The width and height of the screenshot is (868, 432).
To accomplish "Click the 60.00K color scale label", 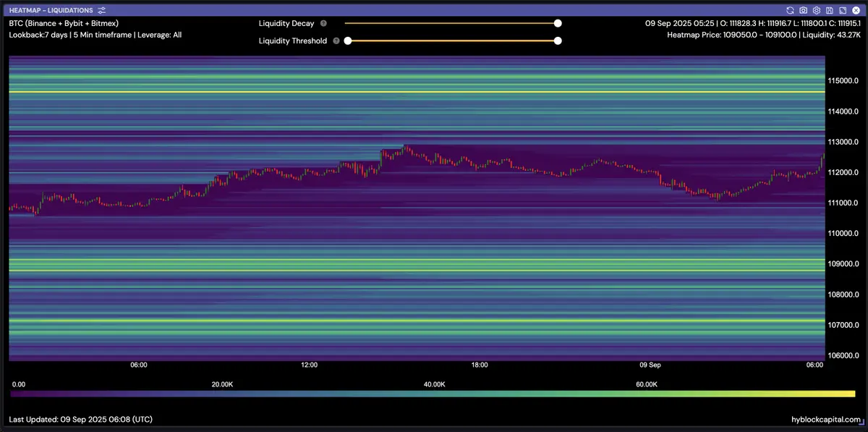I will (646, 384).
